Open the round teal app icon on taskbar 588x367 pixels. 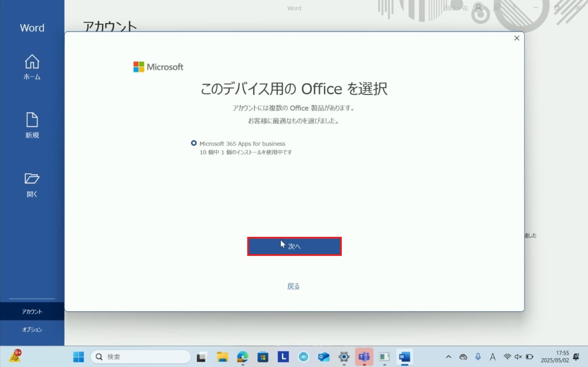tap(303, 357)
